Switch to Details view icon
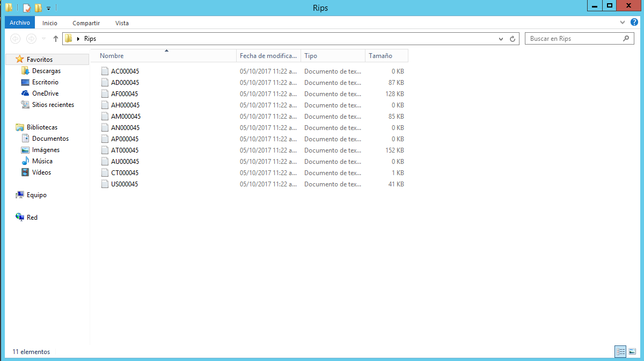This screenshot has height=361, width=644. [620, 351]
